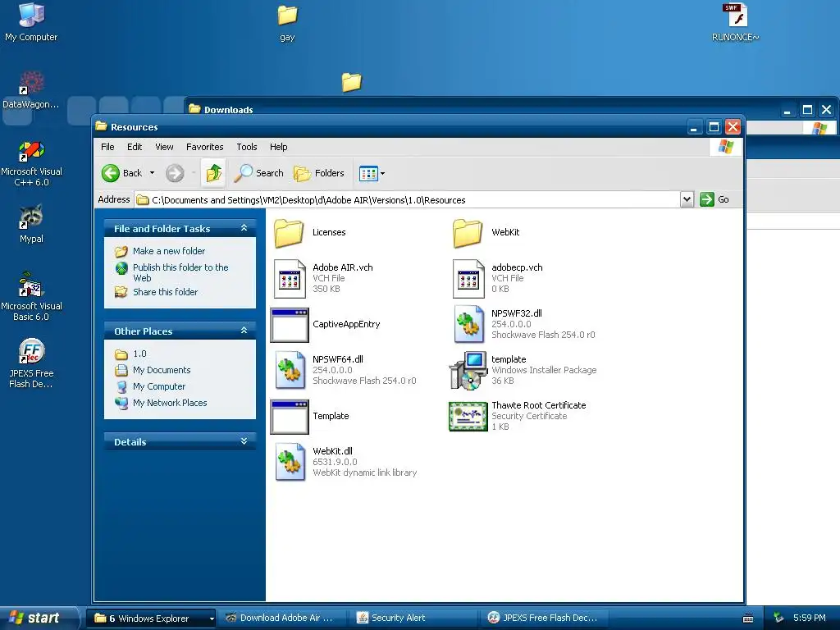
Task: Click Share this folder
Action: 165,292
